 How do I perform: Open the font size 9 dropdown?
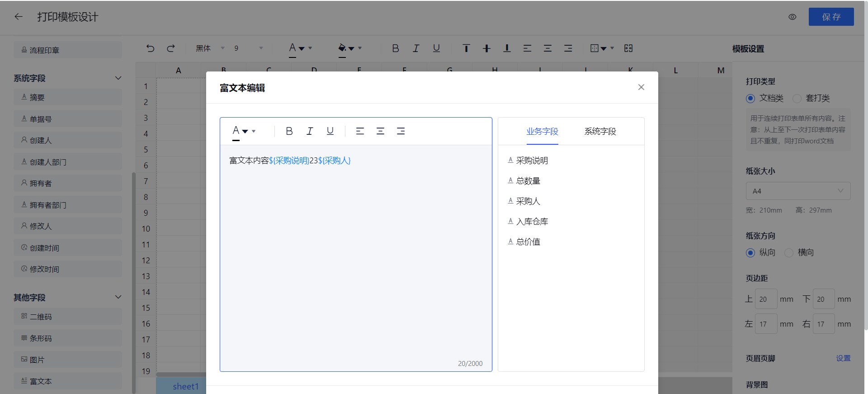coord(248,48)
